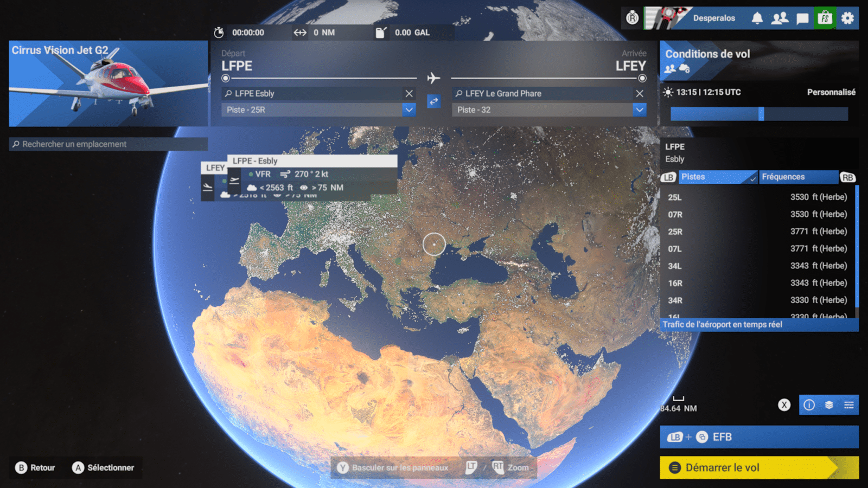
Task: Click the pilot rank badge icon
Action: pos(633,18)
